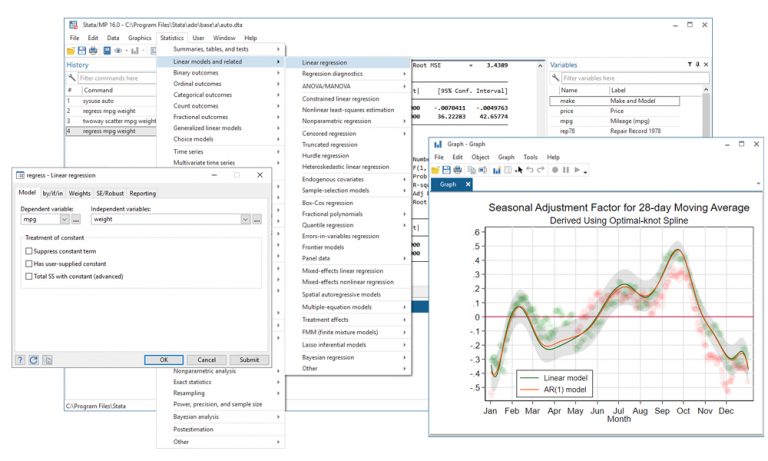Switch to the Weights tab
The height and width of the screenshot is (461, 768).
pos(79,194)
